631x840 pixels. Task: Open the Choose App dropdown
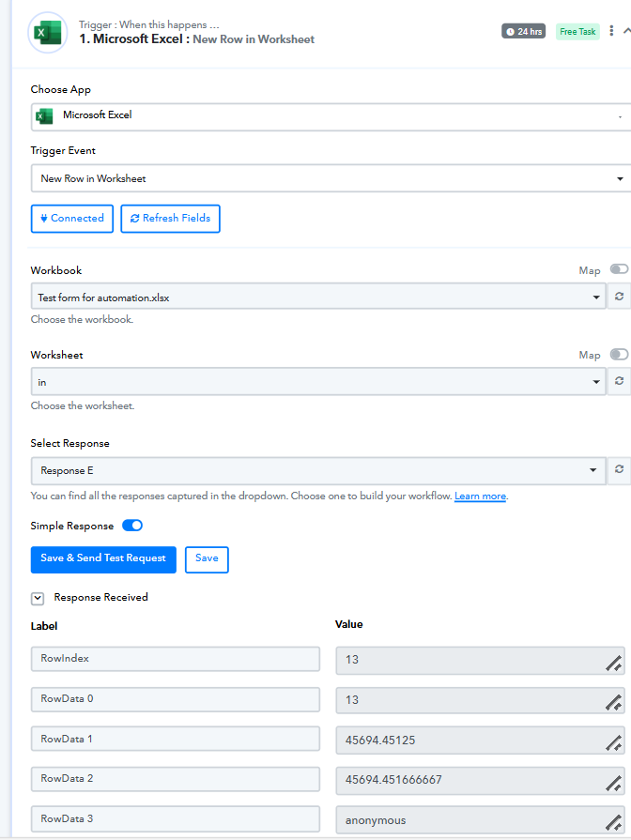[x=331, y=116]
